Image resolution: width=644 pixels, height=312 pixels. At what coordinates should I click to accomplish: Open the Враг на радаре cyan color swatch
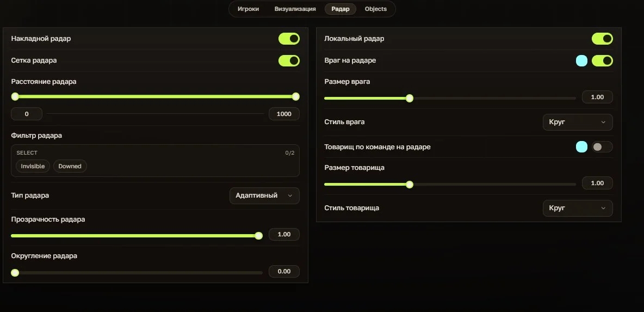(581, 61)
